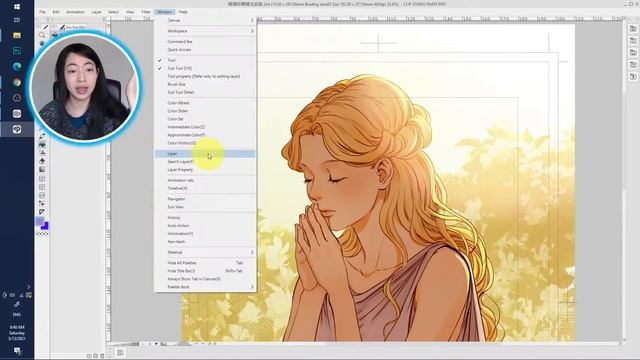Pick the main drawing color swatch
This screenshot has width=640, height=360.
[x=40, y=221]
